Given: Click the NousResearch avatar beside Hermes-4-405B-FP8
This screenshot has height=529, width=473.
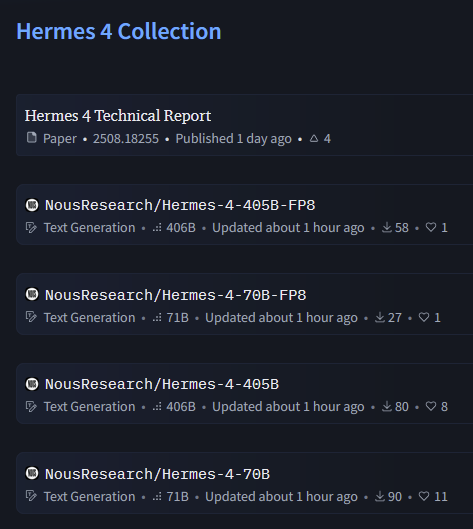Looking at the screenshot, I should (32, 205).
